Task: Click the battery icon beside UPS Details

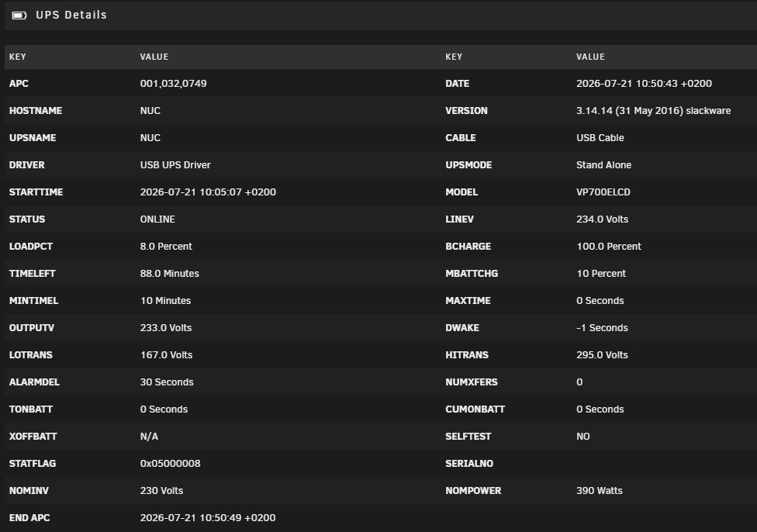Action: tap(19, 16)
